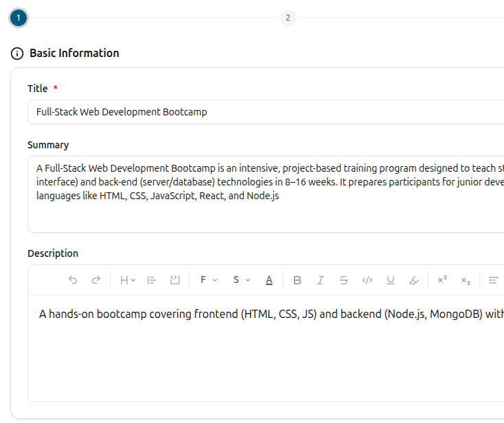This screenshot has width=504, height=423.
Task: Click the Summary label
Action: click(48, 145)
